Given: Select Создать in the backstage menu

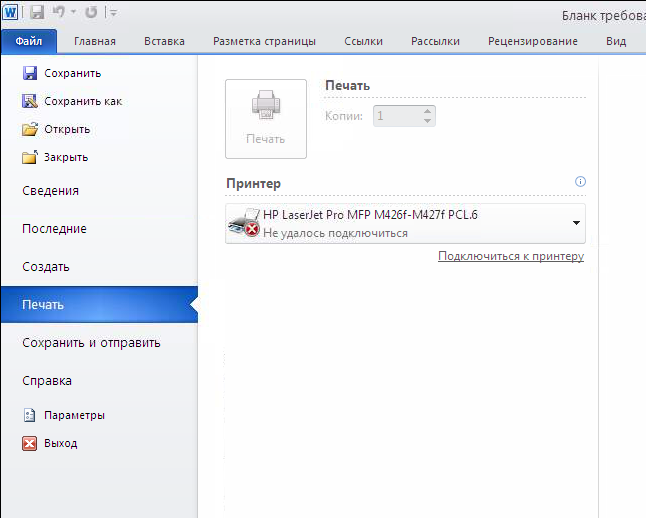Looking at the screenshot, I should coord(46,267).
